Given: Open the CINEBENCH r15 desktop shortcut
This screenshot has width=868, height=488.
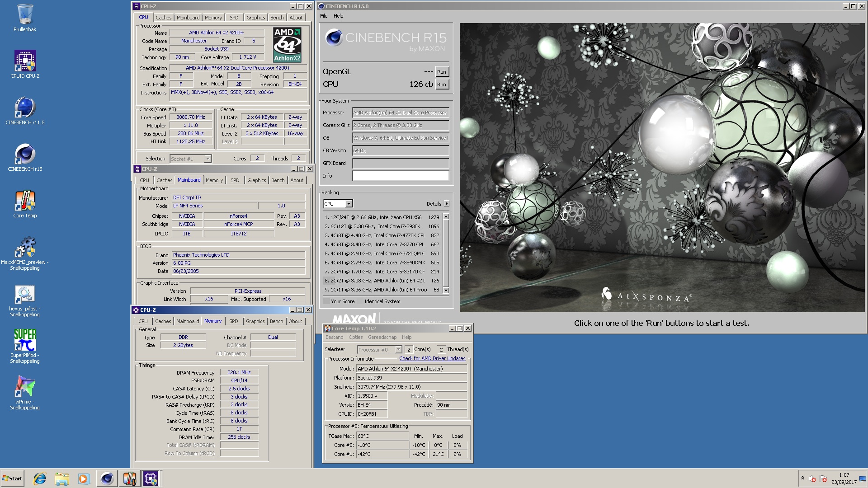Looking at the screenshot, I should pyautogui.click(x=25, y=158).
